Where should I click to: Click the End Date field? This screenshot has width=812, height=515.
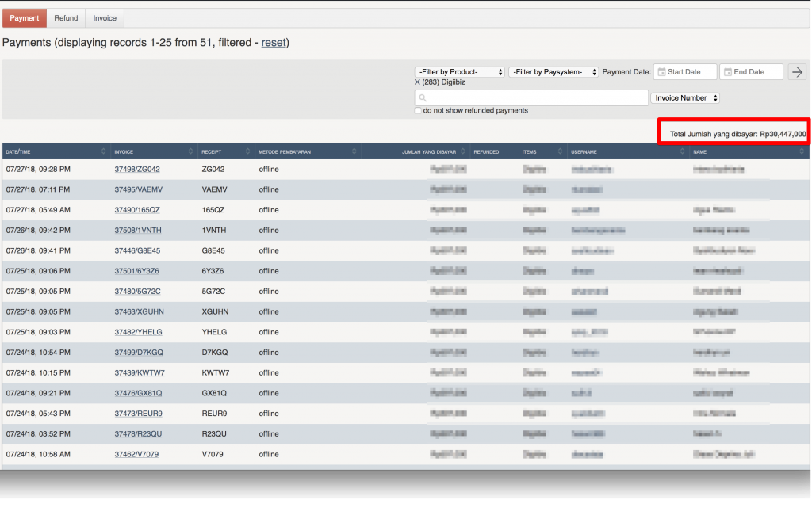(751, 72)
